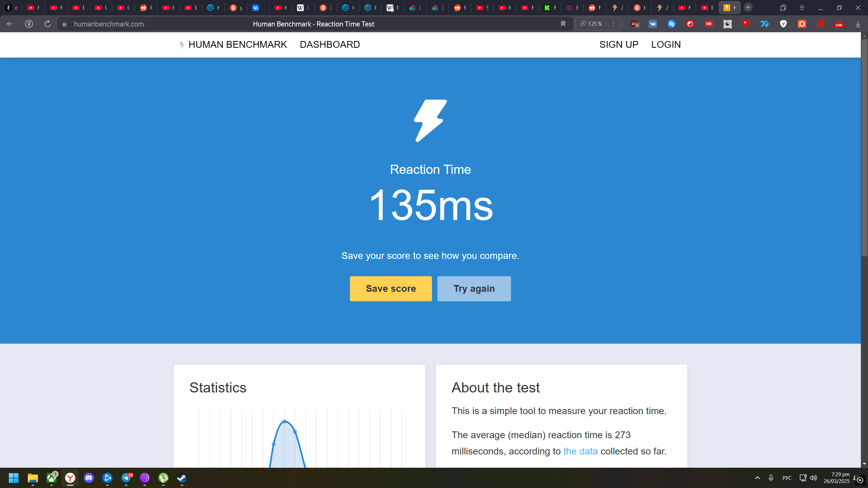Open the red ERR extension icon
Screen dimensions: 868x488
coord(839,24)
